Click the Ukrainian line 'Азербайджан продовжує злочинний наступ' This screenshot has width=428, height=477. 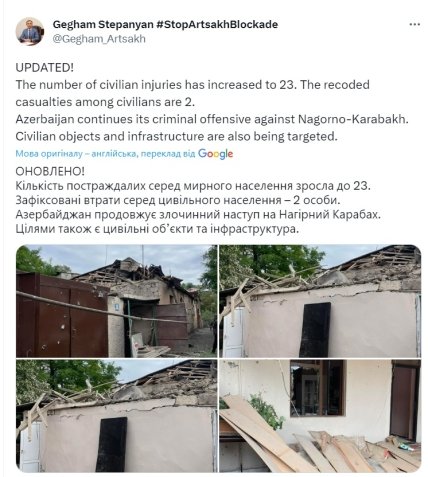coord(198,215)
